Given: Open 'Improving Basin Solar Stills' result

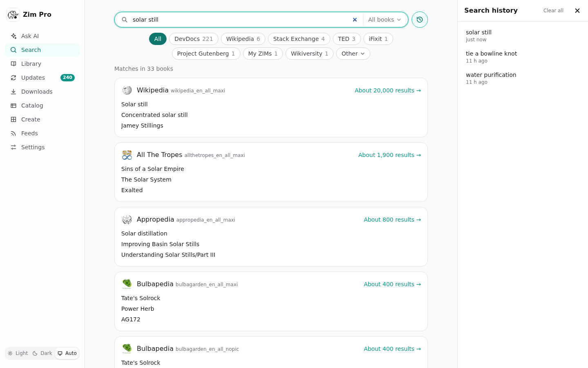Looking at the screenshot, I should (160, 244).
